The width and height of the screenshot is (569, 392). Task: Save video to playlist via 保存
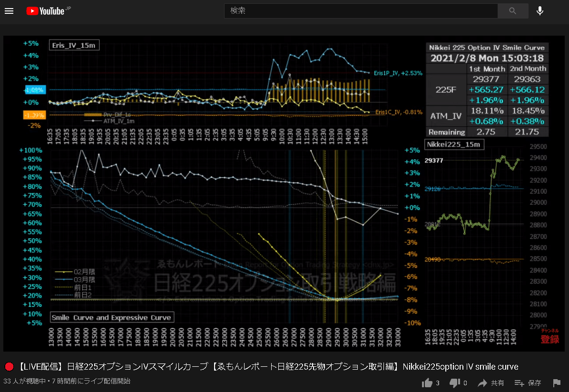point(528,383)
